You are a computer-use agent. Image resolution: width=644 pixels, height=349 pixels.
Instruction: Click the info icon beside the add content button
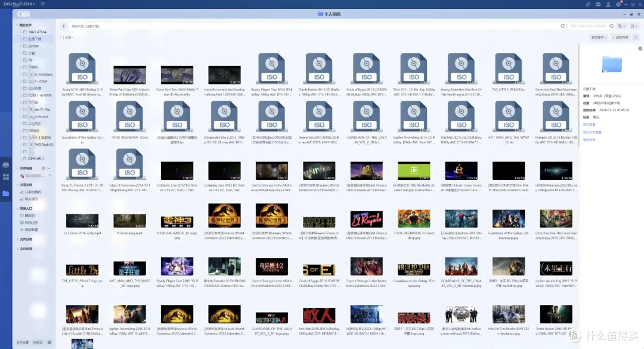click(x=636, y=38)
